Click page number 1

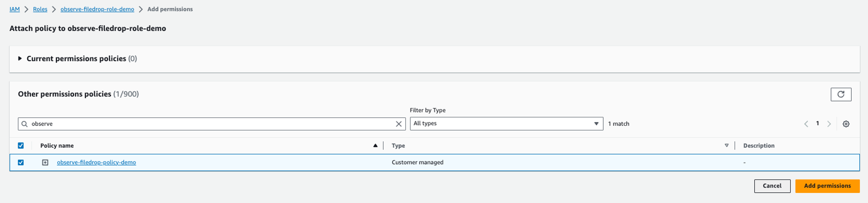click(x=818, y=123)
